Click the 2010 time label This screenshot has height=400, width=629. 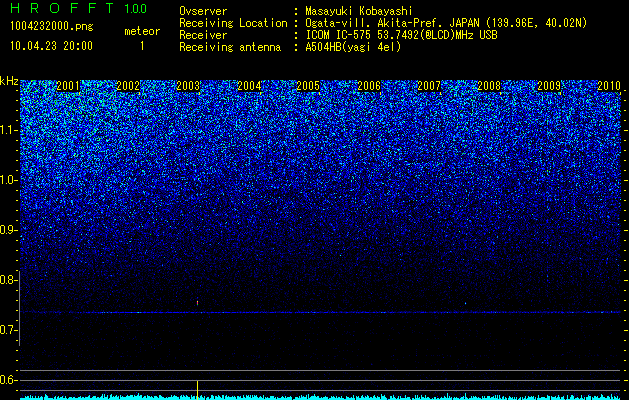point(609,86)
